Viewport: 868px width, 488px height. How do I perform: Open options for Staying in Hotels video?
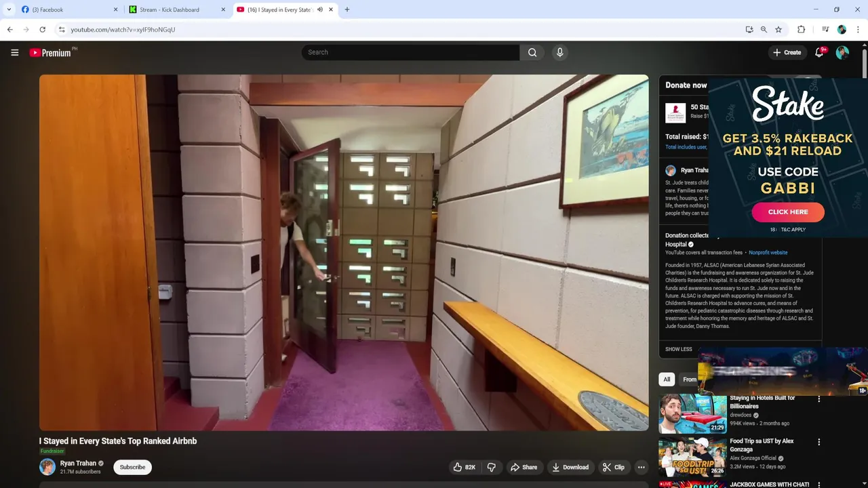(818, 399)
